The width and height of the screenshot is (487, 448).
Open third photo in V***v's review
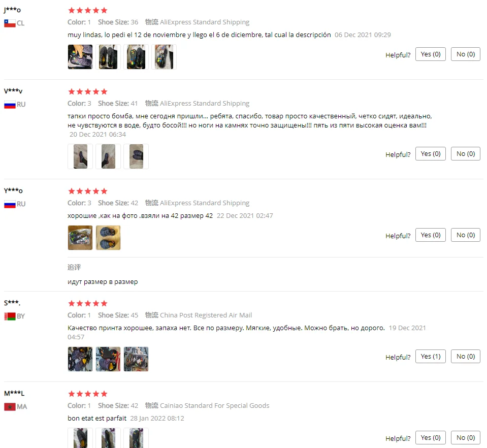pyautogui.click(x=136, y=156)
